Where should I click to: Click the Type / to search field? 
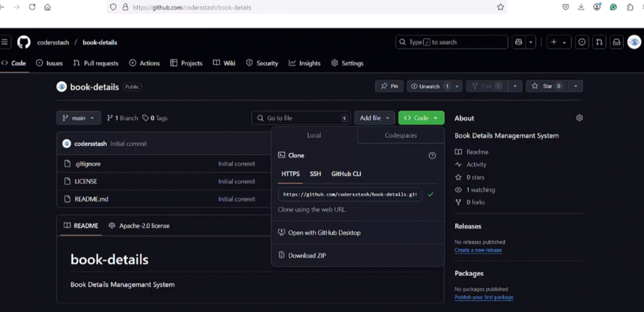click(x=452, y=42)
